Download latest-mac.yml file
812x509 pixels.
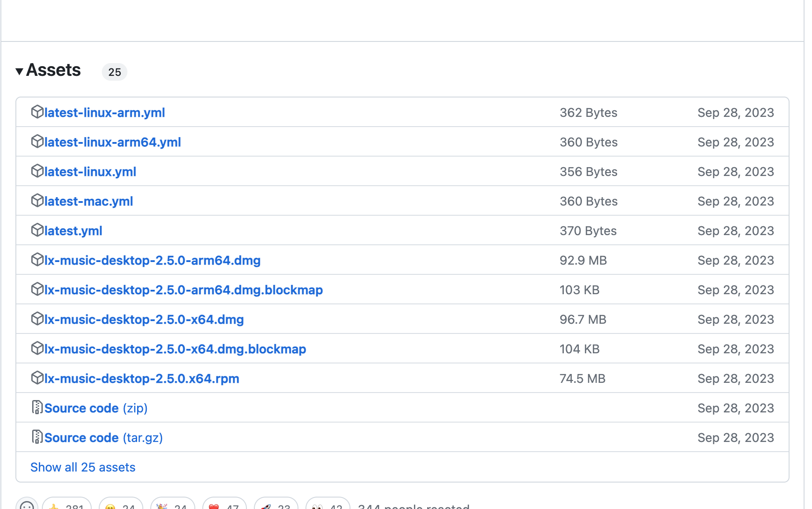89,201
